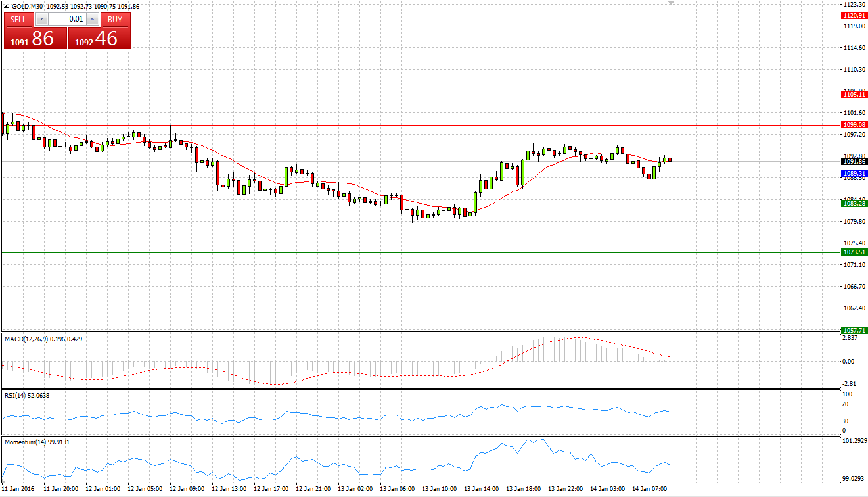
Task: Click the Momentum(14) 99.9131 indicator label
Action: point(37,442)
